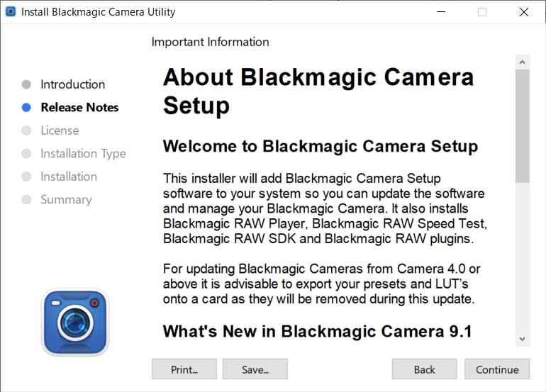Select the Summary step
546x392 pixels.
click(66, 199)
